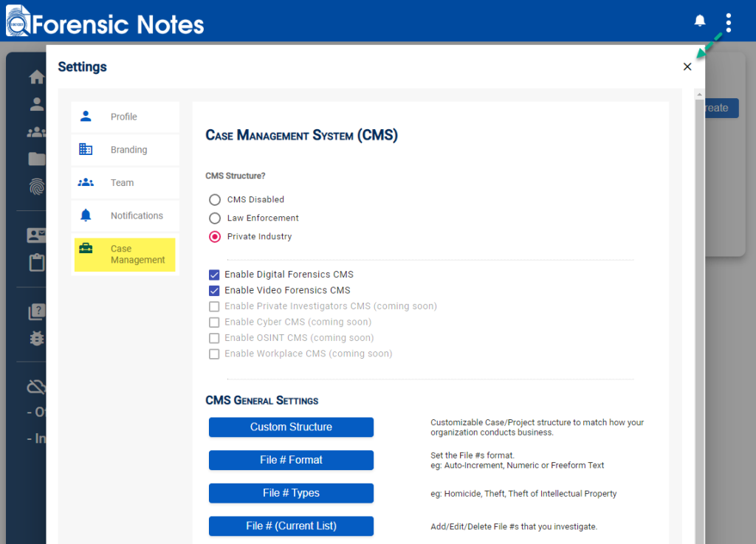Click the Notifications bell icon in settings
Screen dimensions: 756x544
tap(86, 215)
